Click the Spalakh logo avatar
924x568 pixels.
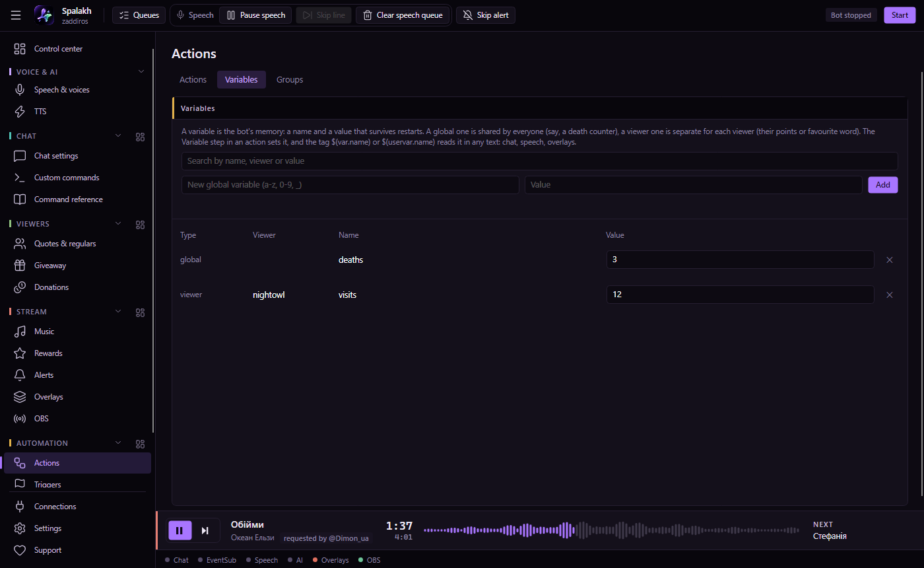(x=44, y=15)
